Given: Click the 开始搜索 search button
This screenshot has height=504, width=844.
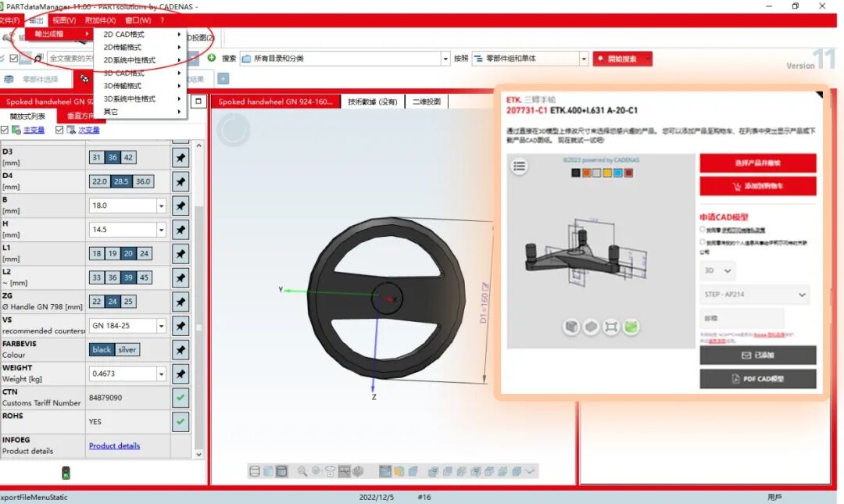Looking at the screenshot, I should 623,59.
